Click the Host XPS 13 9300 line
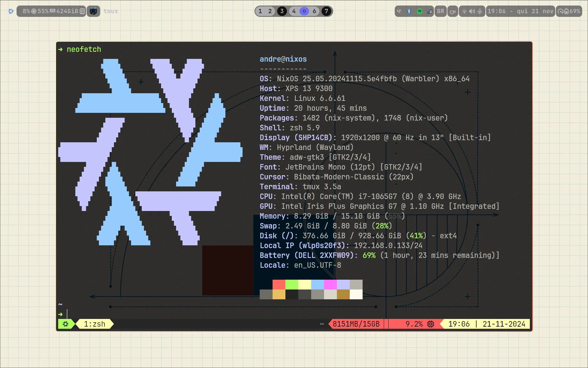The height and width of the screenshot is (368, 588). [x=296, y=89]
